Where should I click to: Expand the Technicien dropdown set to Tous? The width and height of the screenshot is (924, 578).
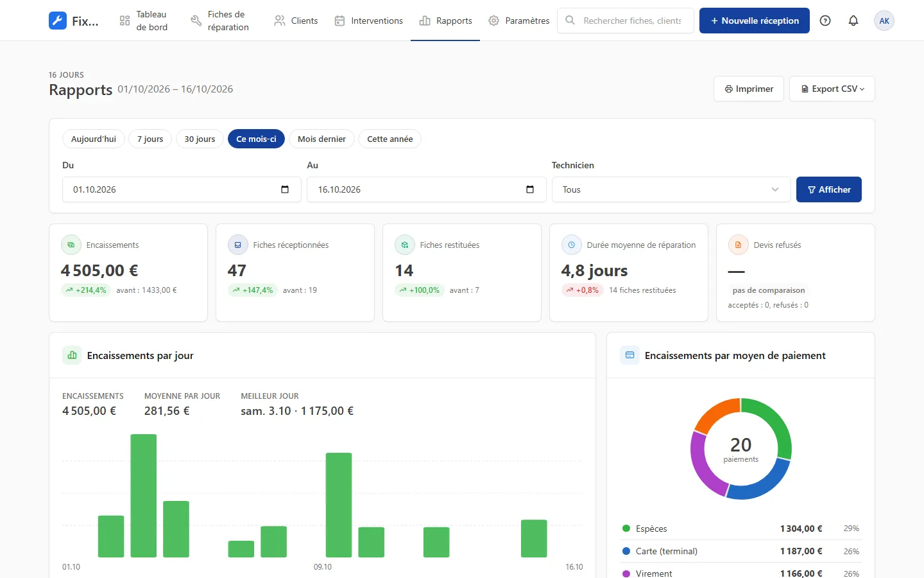click(x=671, y=189)
